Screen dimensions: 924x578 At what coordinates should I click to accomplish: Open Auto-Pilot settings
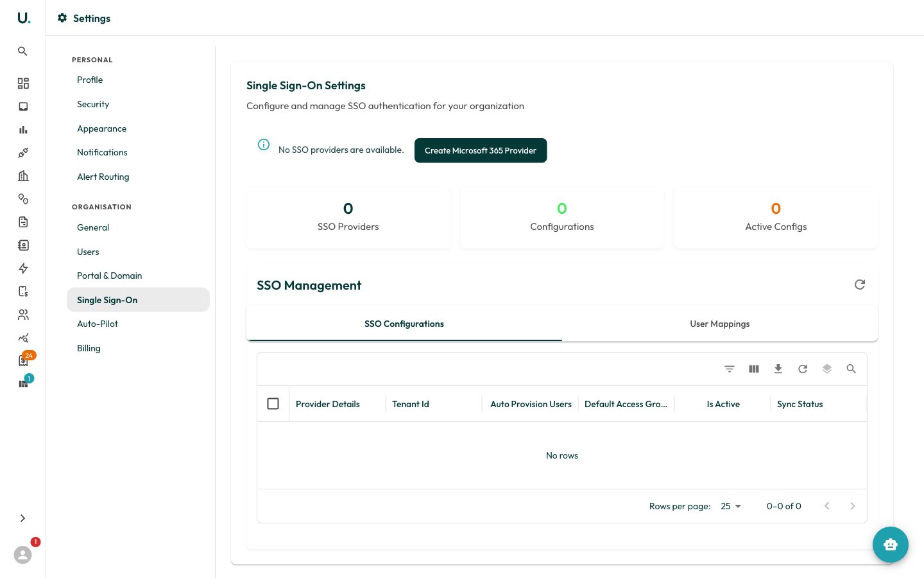138,324
